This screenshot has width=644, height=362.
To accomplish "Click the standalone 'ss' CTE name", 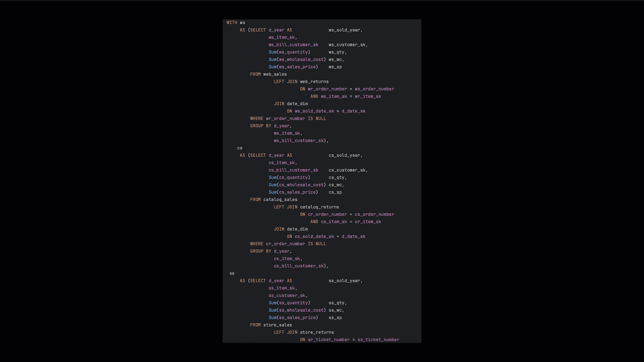I will (232, 274).
